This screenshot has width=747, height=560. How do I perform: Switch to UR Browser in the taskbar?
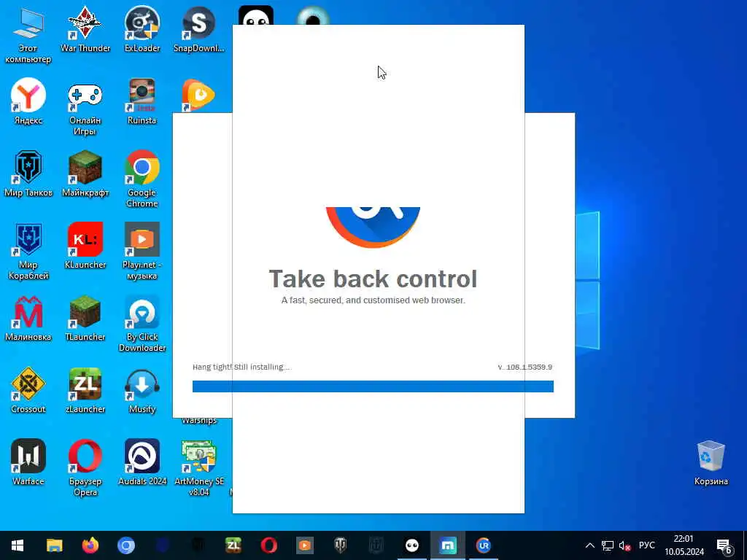coord(483,545)
